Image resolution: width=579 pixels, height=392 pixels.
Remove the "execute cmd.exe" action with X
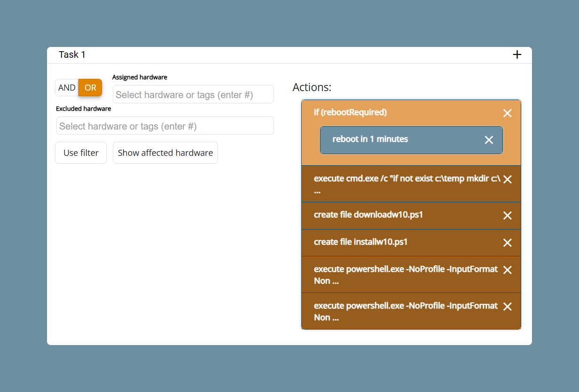coord(507,179)
